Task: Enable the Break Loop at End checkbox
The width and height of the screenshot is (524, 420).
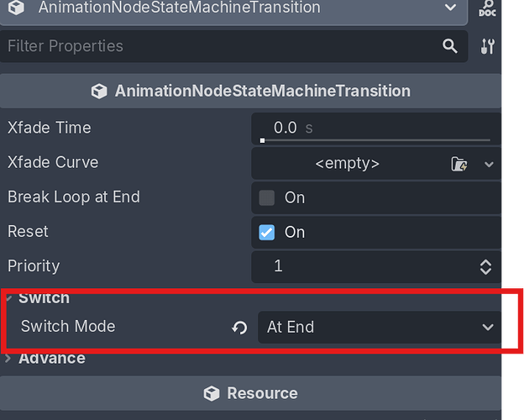Action: pyautogui.click(x=267, y=198)
